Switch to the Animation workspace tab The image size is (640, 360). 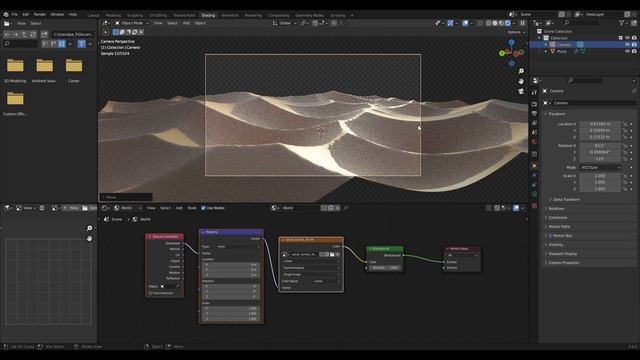(x=230, y=15)
